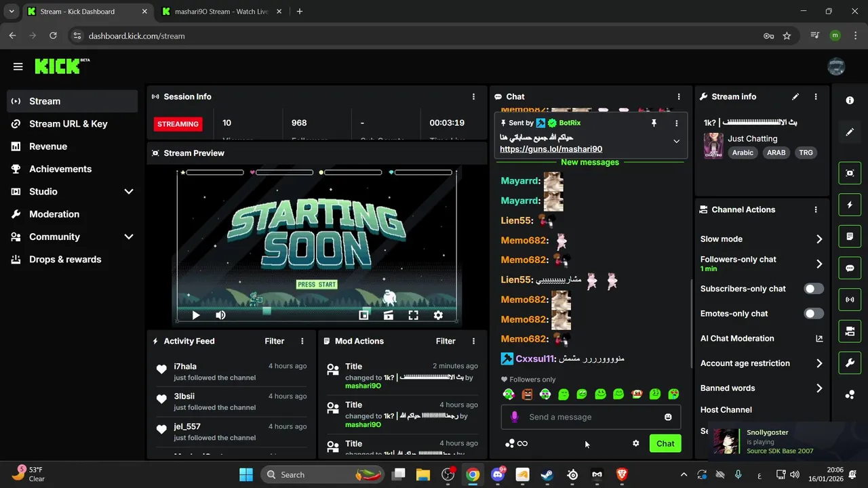Open Mod Actions three-dot menu
868x488 pixels.
point(473,342)
